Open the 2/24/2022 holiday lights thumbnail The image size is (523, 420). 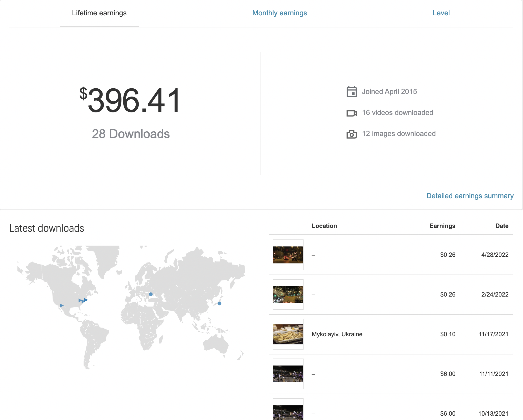pos(288,295)
